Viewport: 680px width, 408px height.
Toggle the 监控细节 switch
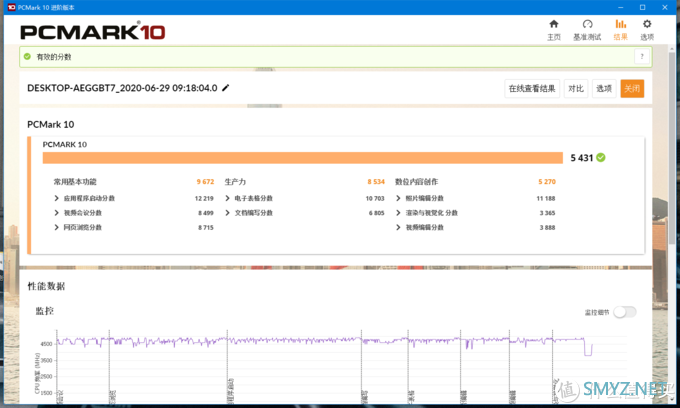coord(625,312)
